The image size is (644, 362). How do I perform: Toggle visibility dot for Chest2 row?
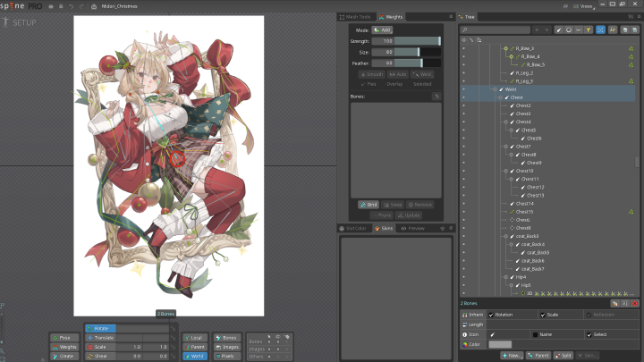point(464,105)
